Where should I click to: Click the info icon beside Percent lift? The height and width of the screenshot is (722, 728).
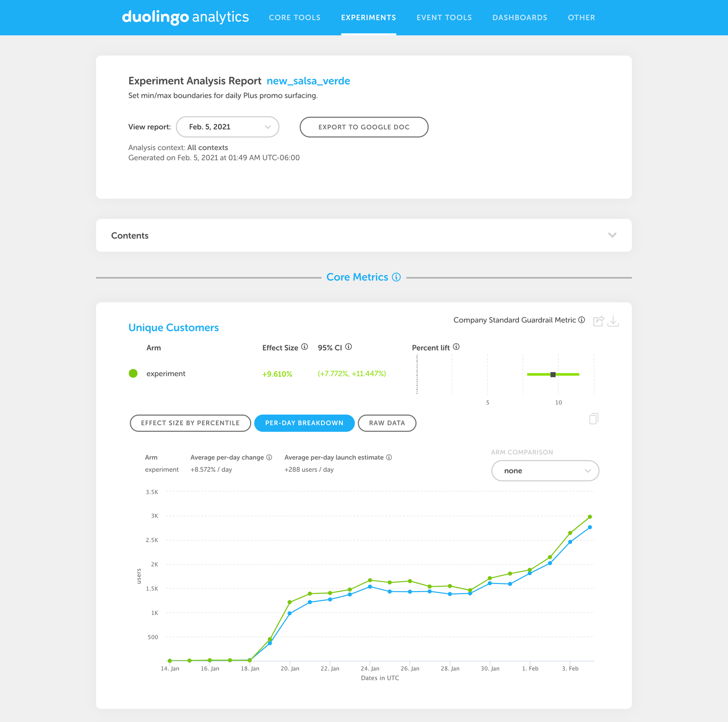456,347
